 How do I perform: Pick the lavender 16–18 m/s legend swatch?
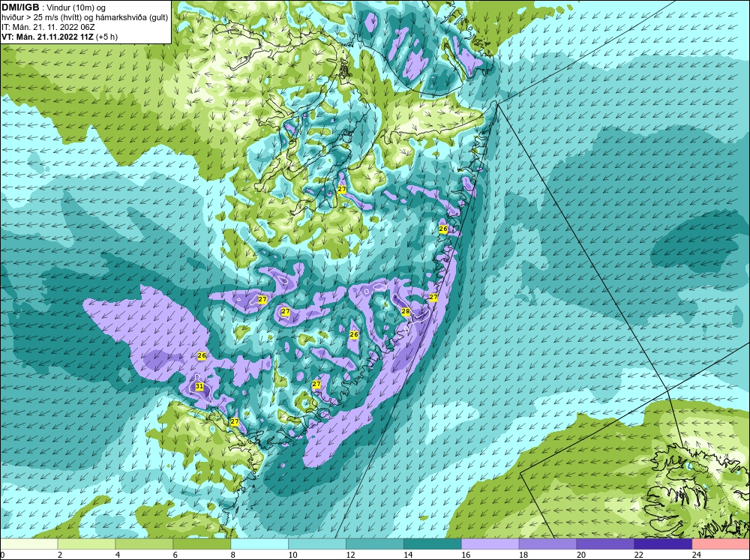490,544
